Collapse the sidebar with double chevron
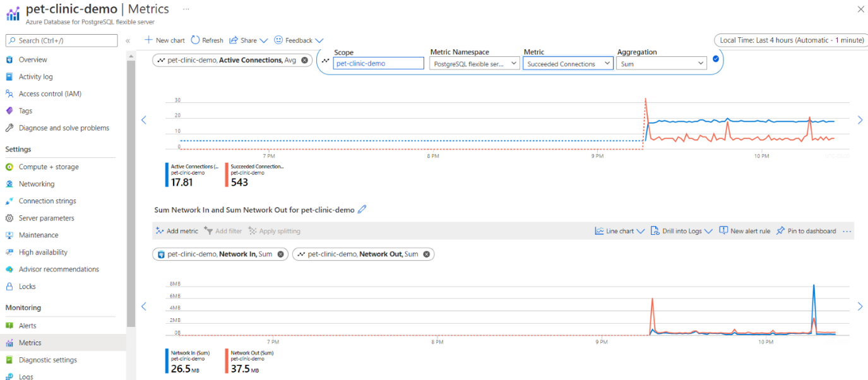 tap(128, 40)
